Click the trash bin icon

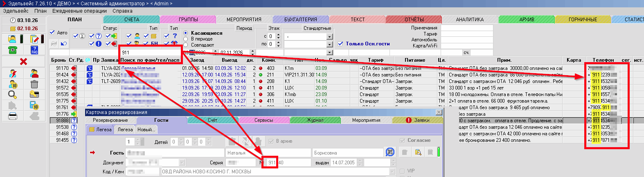(34, 84)
